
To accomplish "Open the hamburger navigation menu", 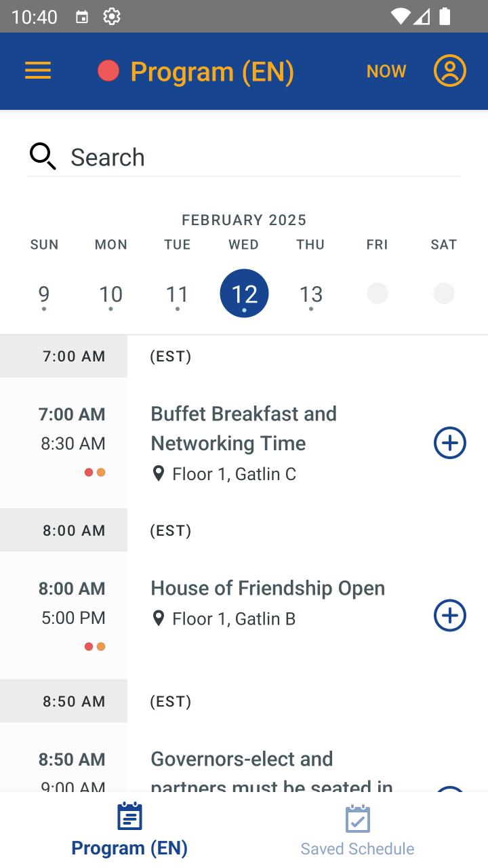I will [x=38, y=71].
